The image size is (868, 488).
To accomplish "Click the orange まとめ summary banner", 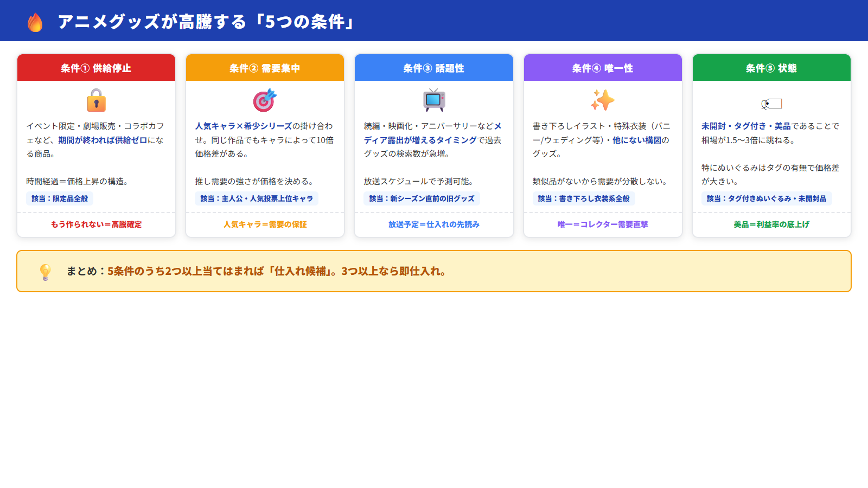I will click(434, 271).
